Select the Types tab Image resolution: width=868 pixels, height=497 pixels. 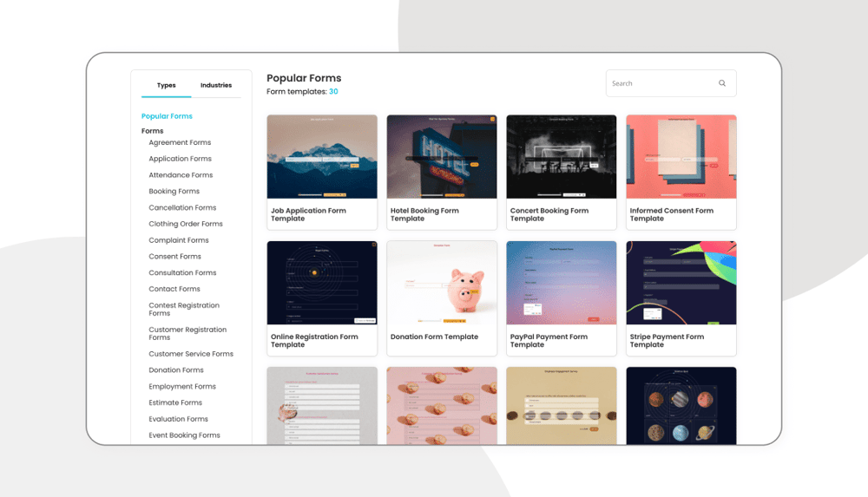coord(167,86)
